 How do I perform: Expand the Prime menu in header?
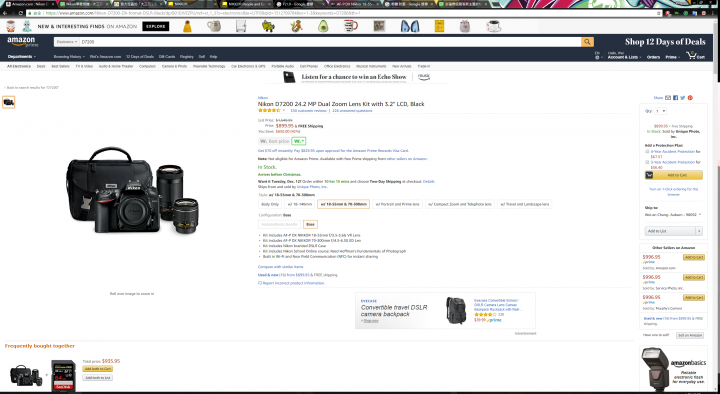pos(672,57)
